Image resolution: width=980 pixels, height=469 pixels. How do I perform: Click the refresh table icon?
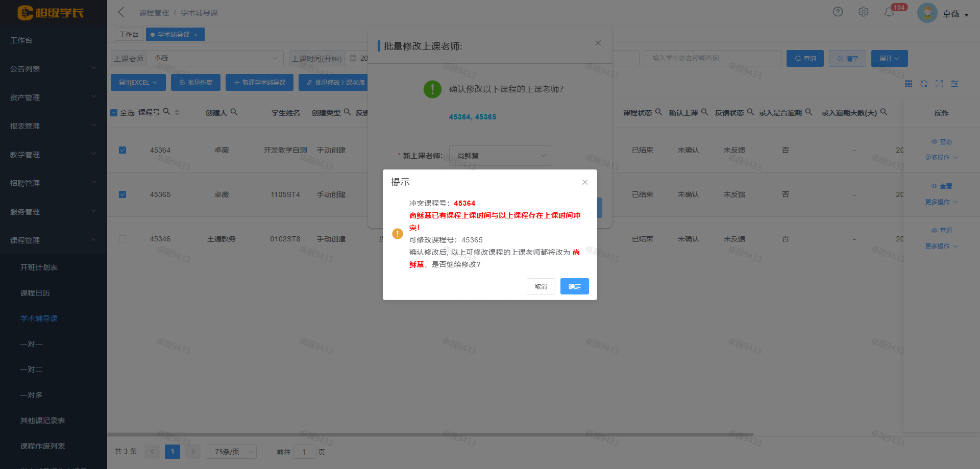click(x=924, y=84)
